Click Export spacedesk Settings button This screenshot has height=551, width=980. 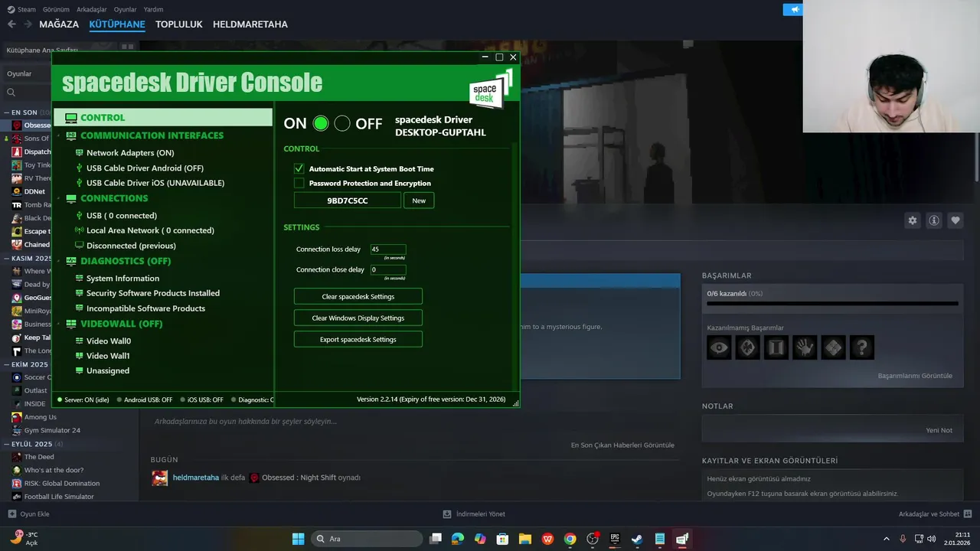pos(358,339)
